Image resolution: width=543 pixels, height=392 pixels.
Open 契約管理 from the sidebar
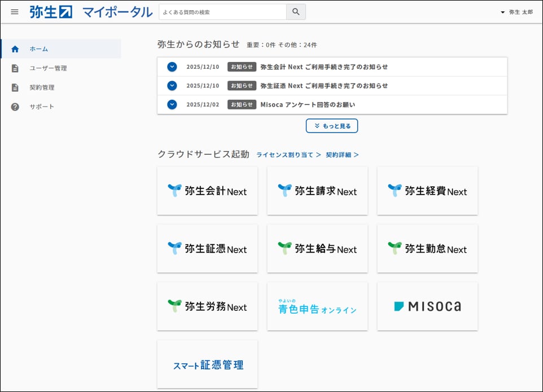click(42, 87)
